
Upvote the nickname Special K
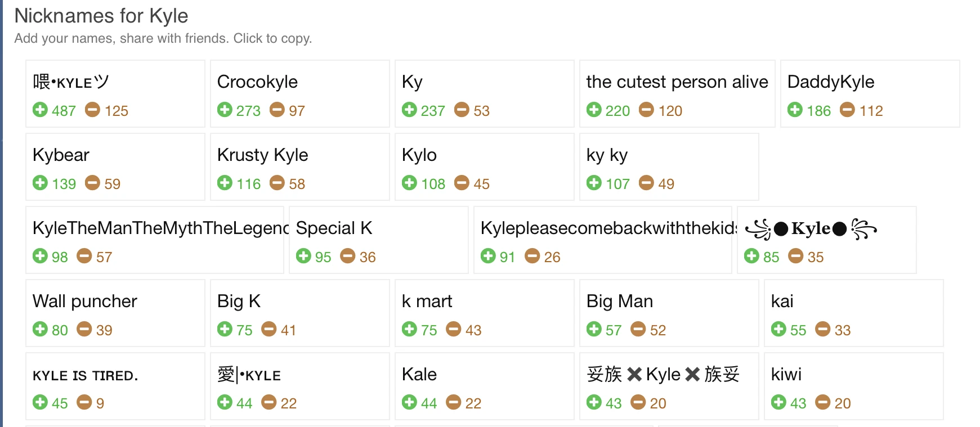(x=304, y=257)
